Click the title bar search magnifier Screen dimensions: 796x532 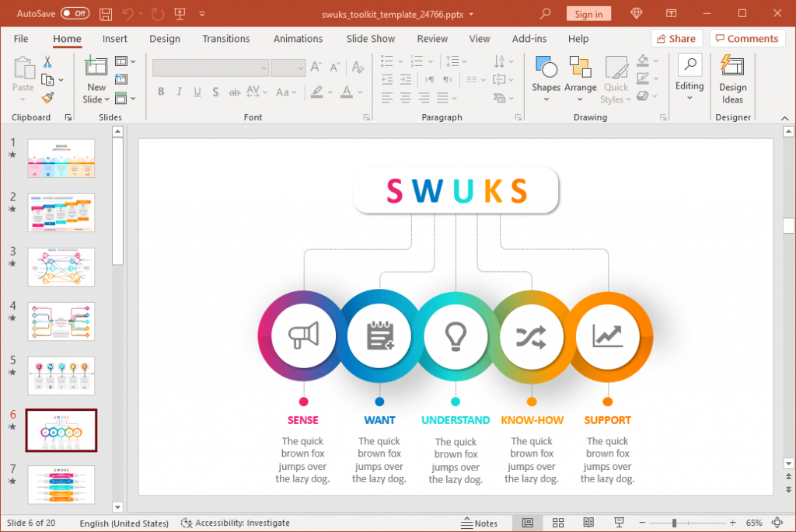pyautogui.click(x=545, y=14)
